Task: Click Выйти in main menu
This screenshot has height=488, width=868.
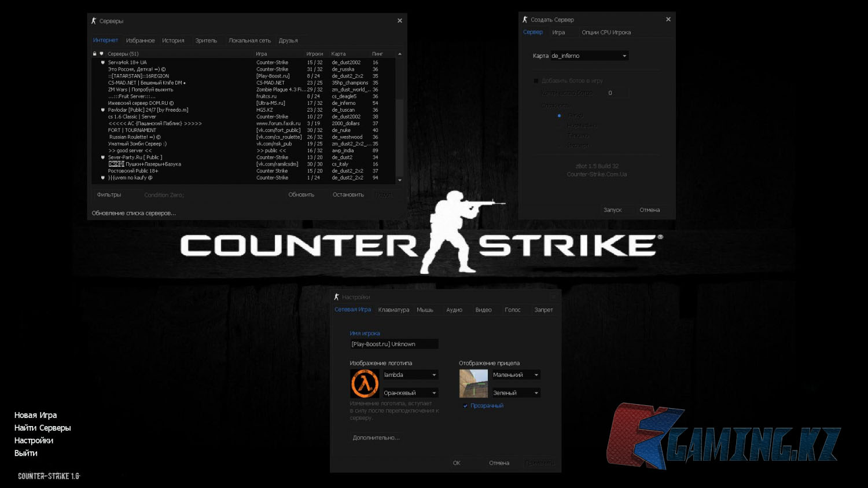Action: coord(25,453)
